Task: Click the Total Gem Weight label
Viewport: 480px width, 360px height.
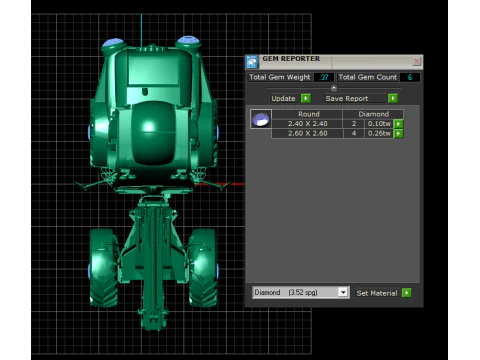Action: pos(279,77)
